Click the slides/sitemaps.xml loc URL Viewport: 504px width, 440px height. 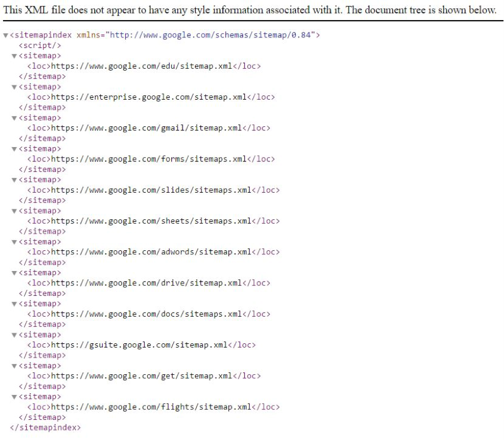(x=151, y=190)
